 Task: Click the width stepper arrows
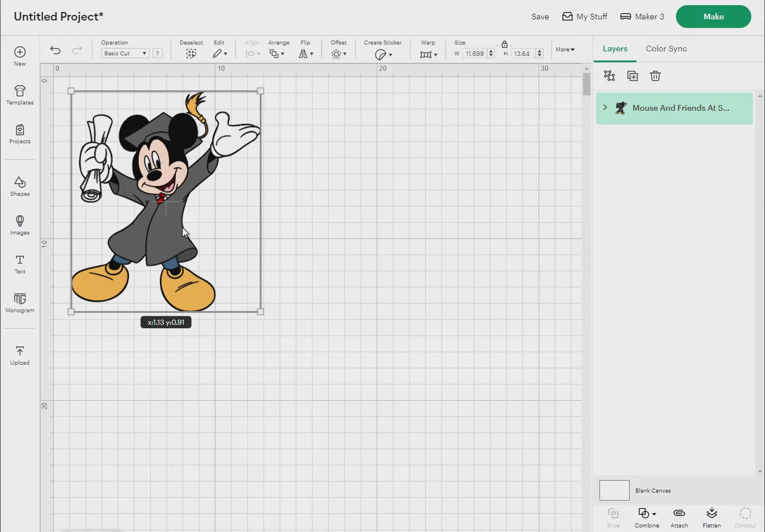pos(491,54)
